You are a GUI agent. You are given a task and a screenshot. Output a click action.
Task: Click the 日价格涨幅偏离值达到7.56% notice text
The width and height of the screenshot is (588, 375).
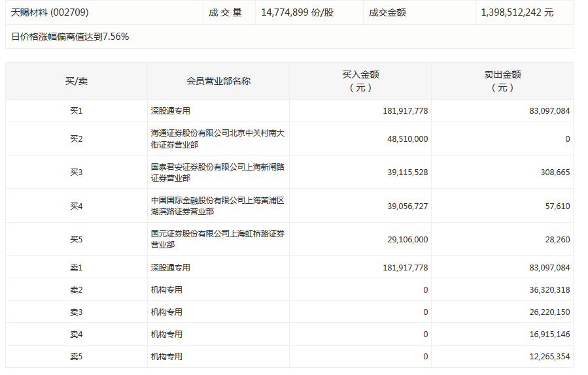click(71, 37)
